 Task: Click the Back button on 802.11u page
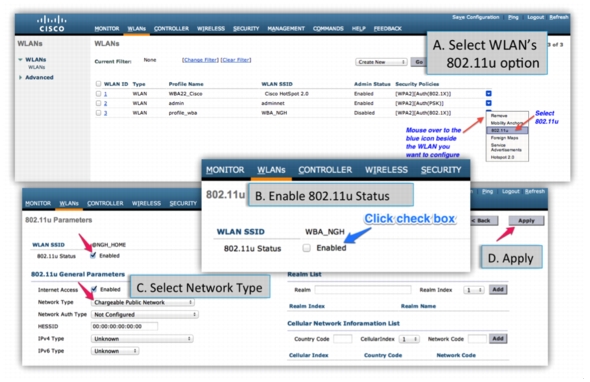click(x=484, y=221)
